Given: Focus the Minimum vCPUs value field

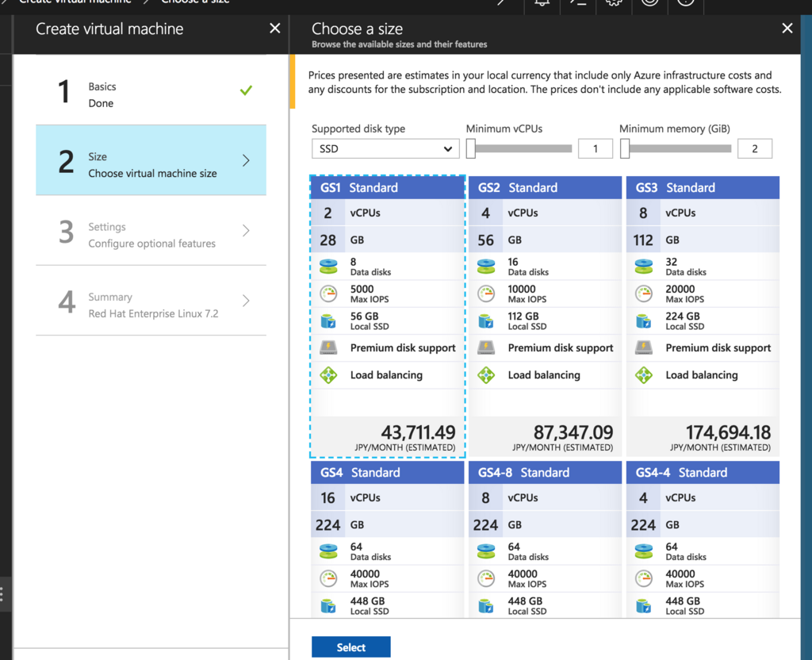Looking at the screenshot, I should tap(596, 148).
